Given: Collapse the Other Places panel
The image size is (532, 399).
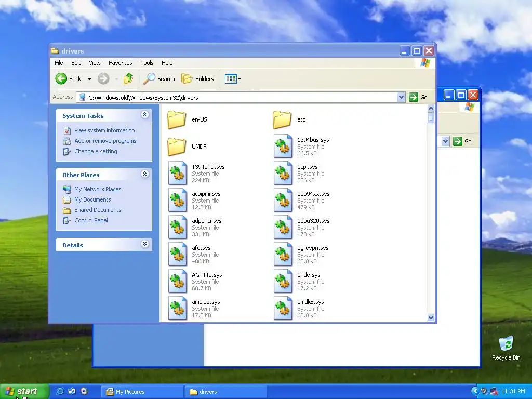Looking at the screenshot, I should pyautogui.click(x=145, y=174).
